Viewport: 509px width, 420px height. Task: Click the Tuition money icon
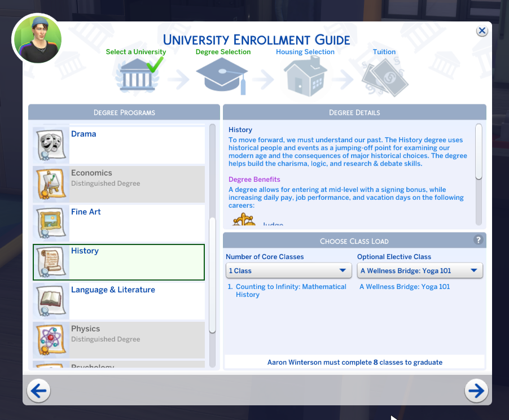[x=385, y=78]
